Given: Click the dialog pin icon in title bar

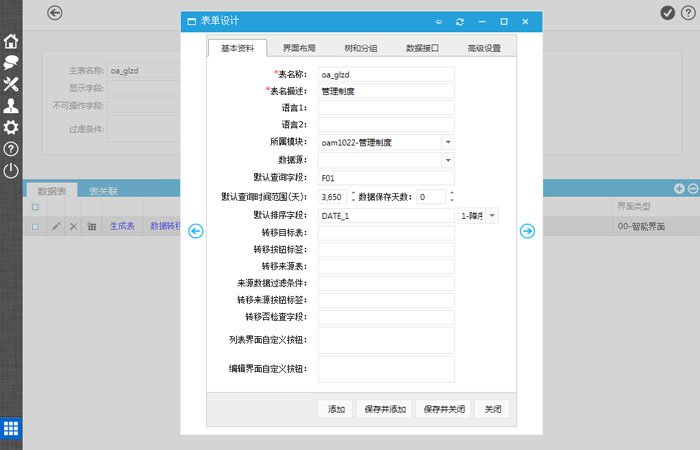Looking at the screenshot, I should click(438, 21).
